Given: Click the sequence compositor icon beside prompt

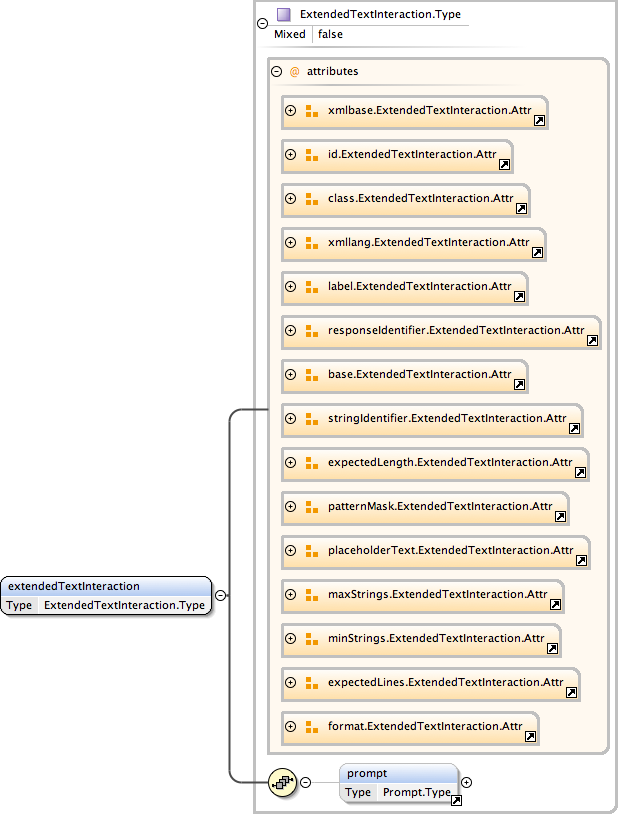Looking at the screenshot, I should tap(283, 783).
